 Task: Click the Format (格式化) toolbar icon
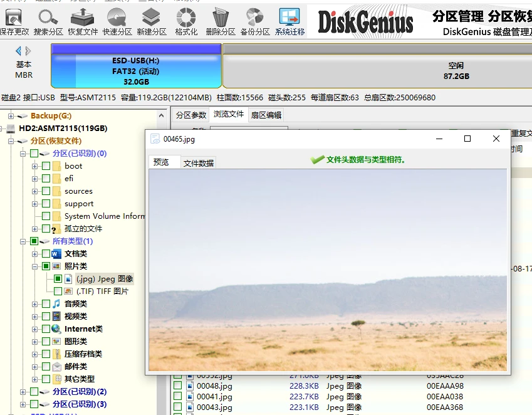tap(186, 22)
